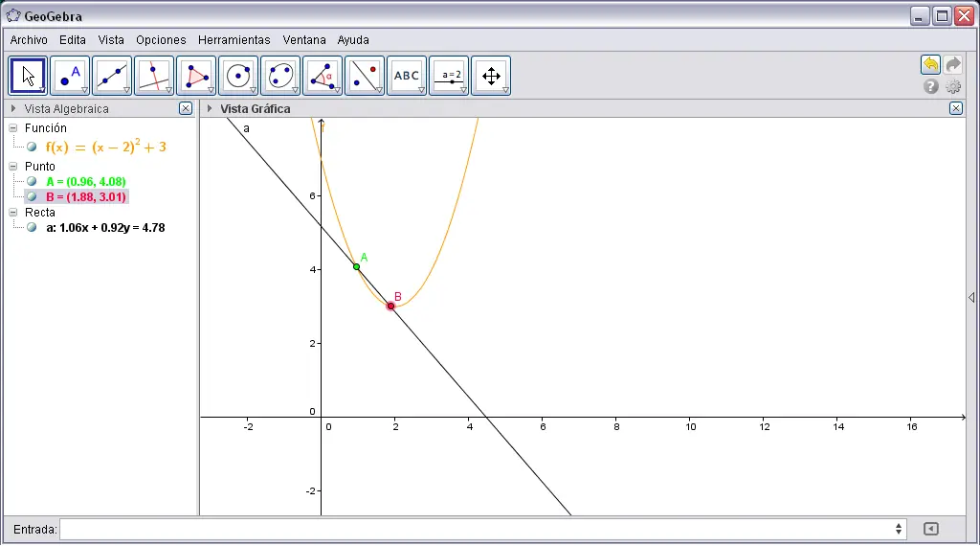Select the Polygon tool

click(196, 76)
